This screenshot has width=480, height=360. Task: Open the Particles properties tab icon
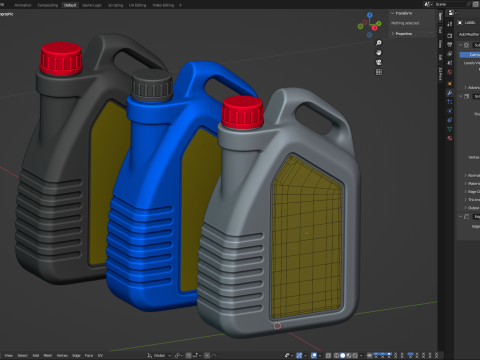(x=450, y=102)
